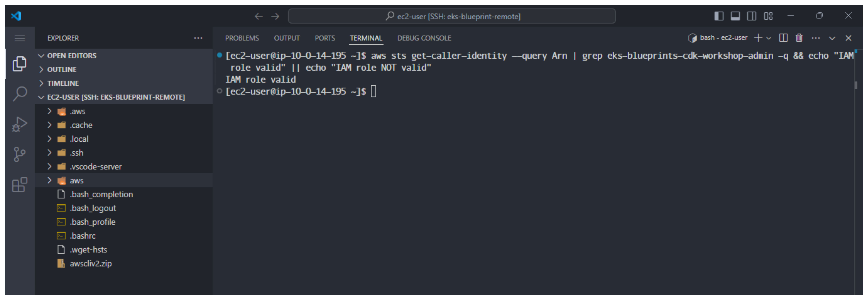Viewport: 868px width, 300px height.
Task: Open the .wget-hsts file
Action: pyautogui.click(x=124, y=250)
